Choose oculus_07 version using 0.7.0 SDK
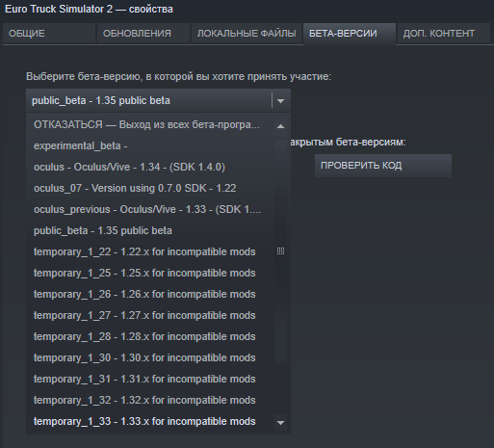494x448 pixels. click(150, 188)
